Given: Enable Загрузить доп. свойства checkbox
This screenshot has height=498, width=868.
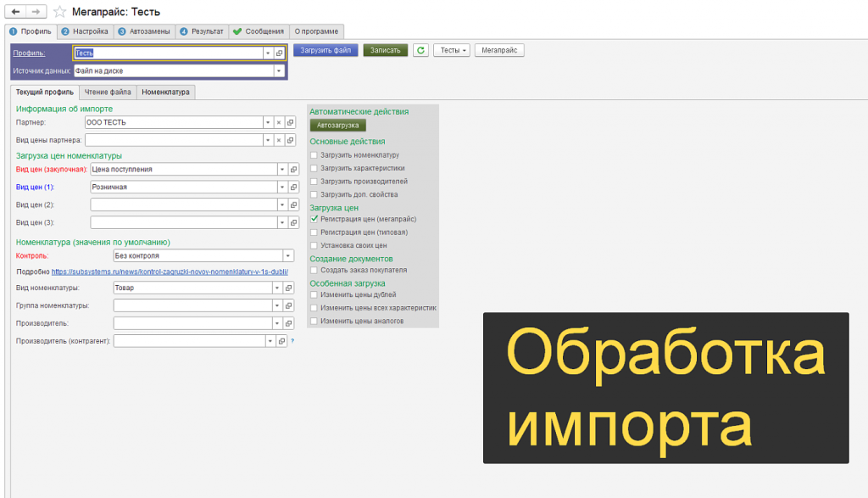Looking at the screenshot, I should (x=314, y=194).
